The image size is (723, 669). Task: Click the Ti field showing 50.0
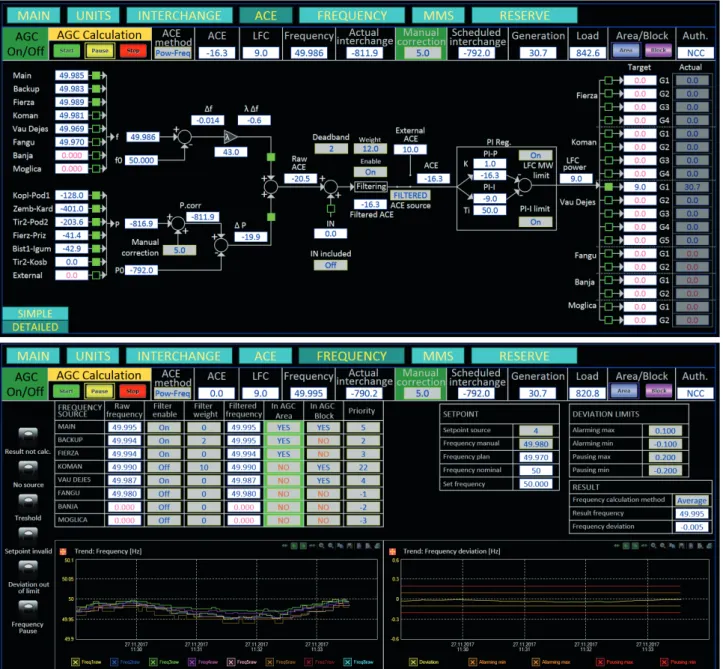pos(490,210)
